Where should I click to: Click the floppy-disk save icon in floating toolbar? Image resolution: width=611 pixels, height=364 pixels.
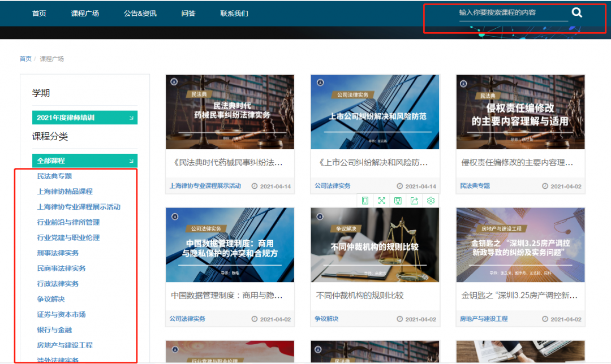click(398, 201)
